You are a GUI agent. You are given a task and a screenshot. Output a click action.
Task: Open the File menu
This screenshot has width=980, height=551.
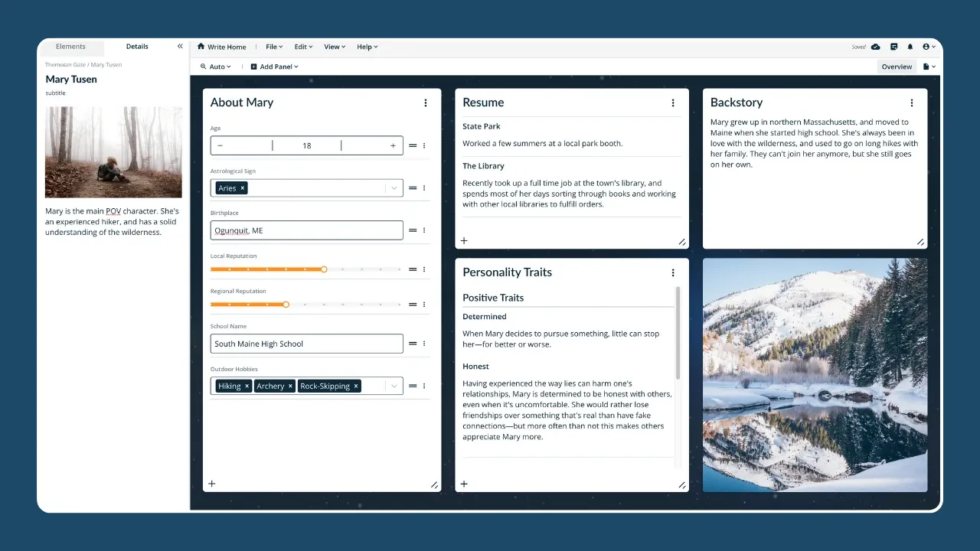coord(273,47)
